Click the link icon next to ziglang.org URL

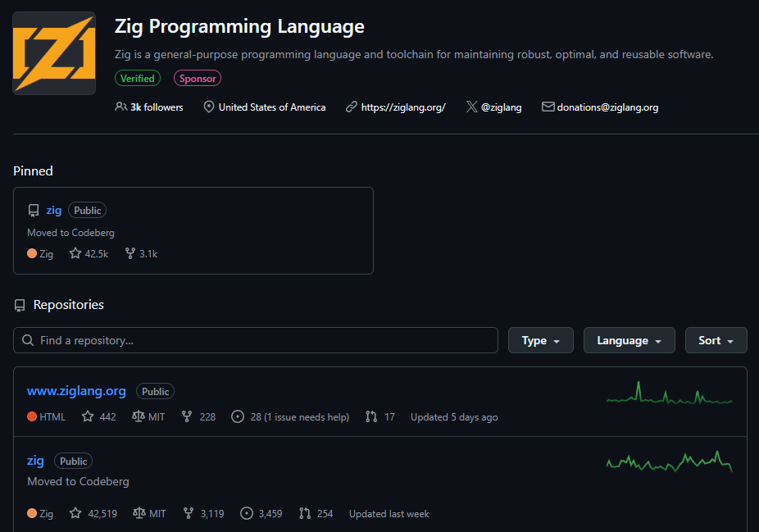352,107
